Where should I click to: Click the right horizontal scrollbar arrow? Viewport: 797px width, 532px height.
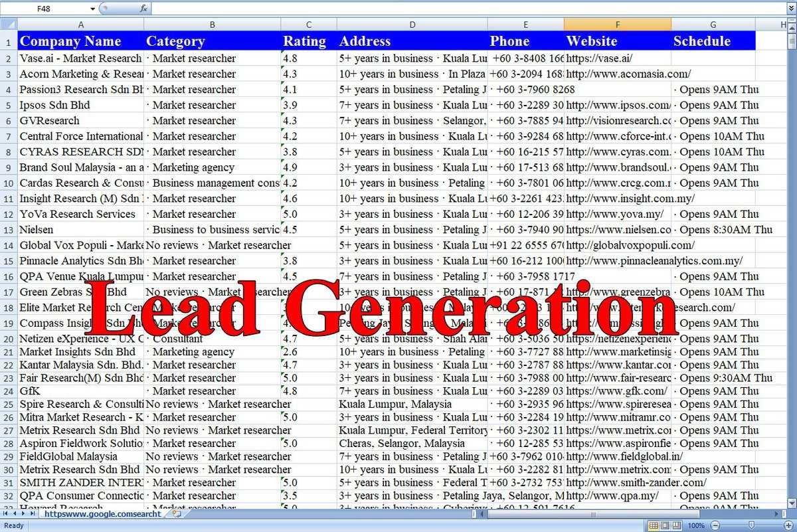776,513
